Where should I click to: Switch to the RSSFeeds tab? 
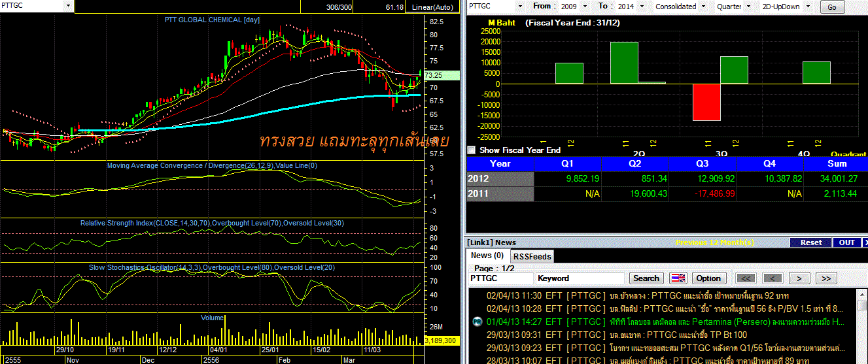point(531,256)
